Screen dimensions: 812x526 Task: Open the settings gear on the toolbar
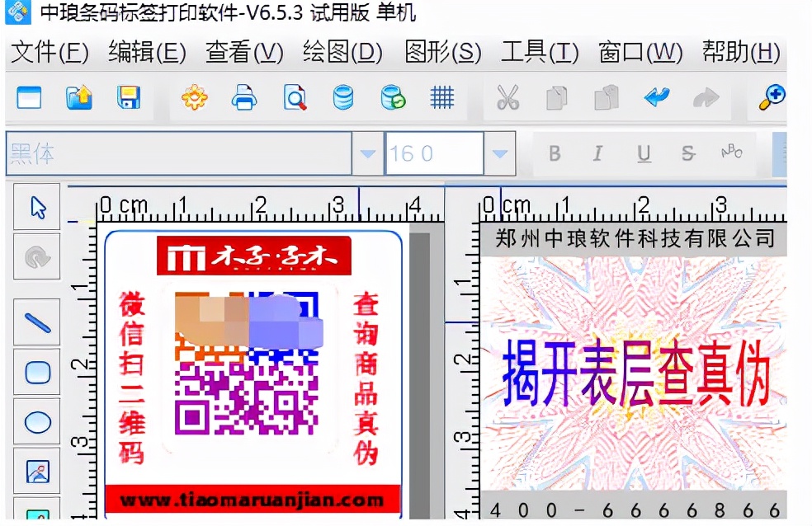pyautogui.click(x=195, y=96)
